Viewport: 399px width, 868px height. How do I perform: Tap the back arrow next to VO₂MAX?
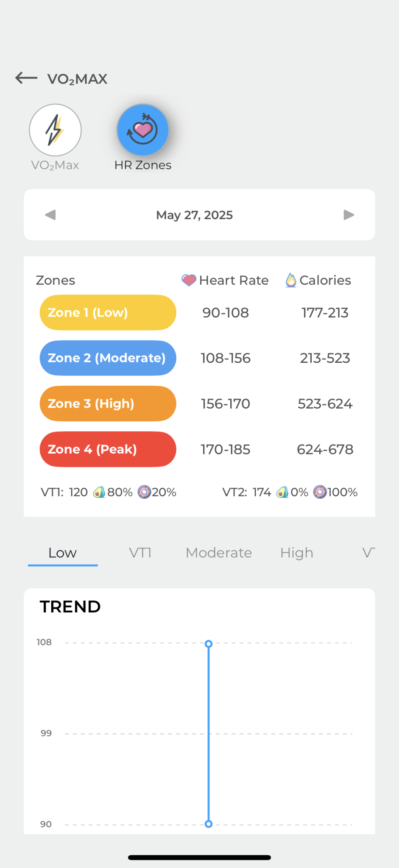click(26, 78)
